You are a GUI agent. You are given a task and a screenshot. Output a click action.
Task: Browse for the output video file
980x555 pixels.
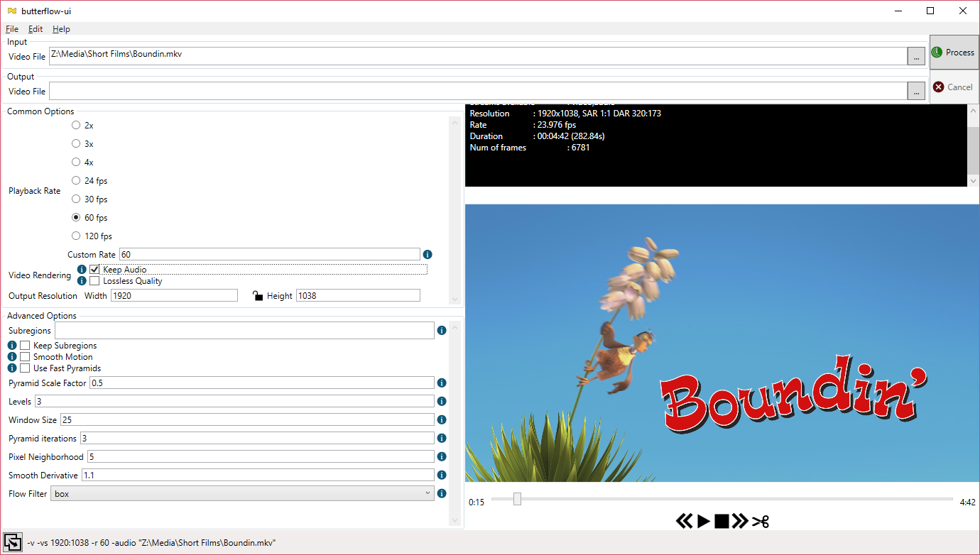click(x=916, y=91)
